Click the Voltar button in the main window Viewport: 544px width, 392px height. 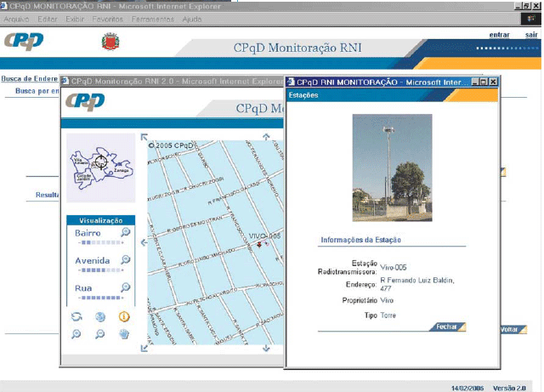(513, 330)
